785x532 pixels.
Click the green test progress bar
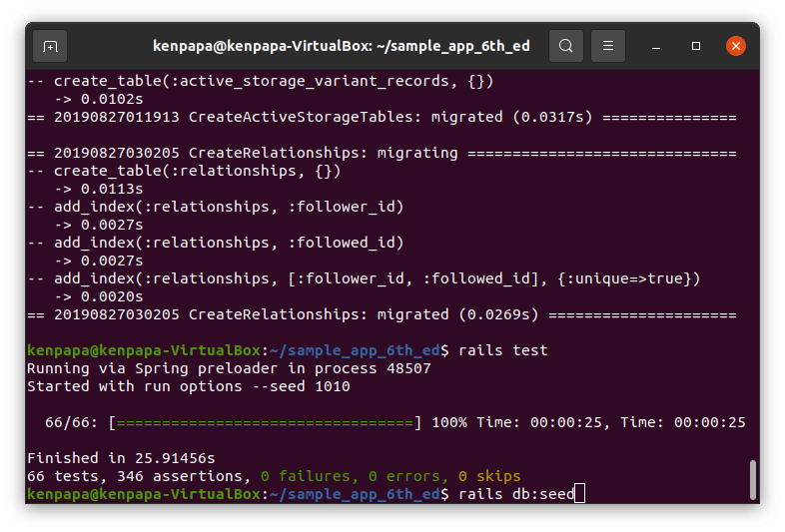(x=265, y=423)
